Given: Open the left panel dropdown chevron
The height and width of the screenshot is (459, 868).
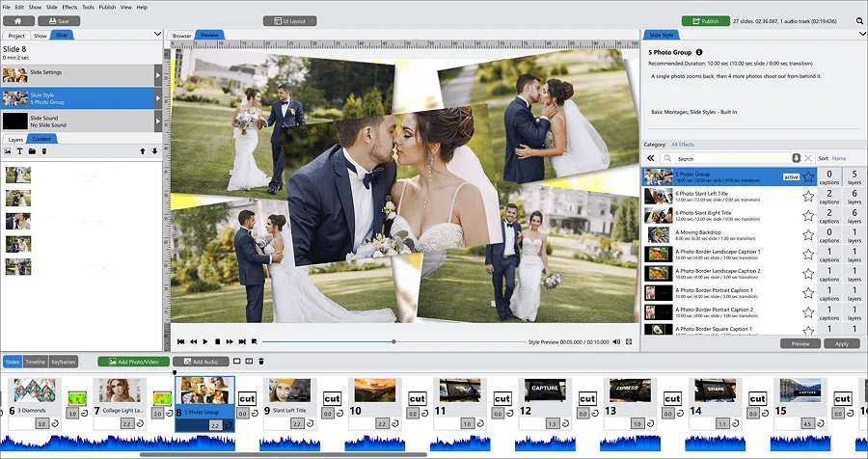Looking at the screenshot, I should click(157, 35).
